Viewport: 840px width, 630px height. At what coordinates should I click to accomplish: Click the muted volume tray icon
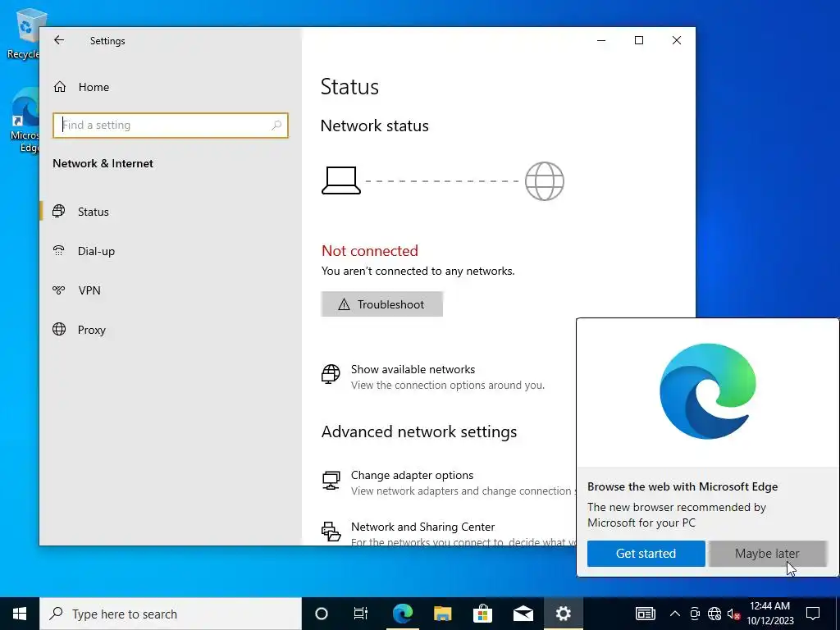[x=733, y=614]
